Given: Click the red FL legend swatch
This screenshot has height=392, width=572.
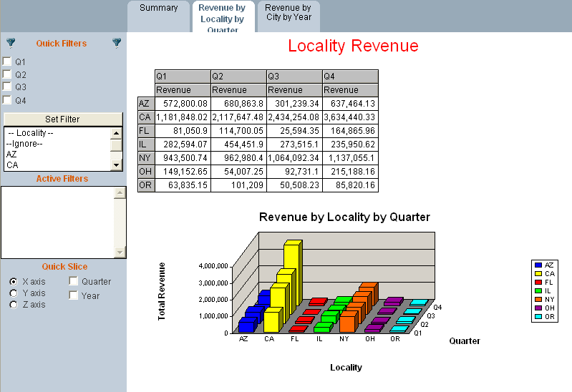Looking at the screenshot, I should (x=538, y=283).
